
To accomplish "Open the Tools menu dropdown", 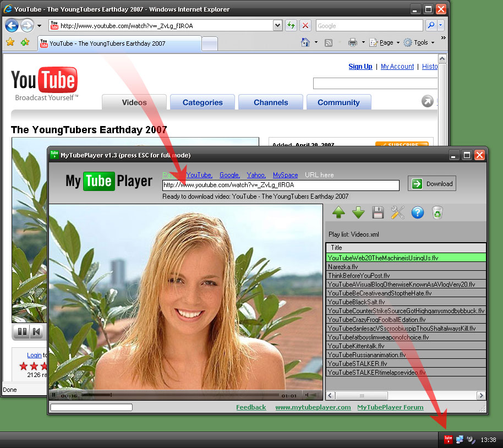I will [x=419, y=42].
